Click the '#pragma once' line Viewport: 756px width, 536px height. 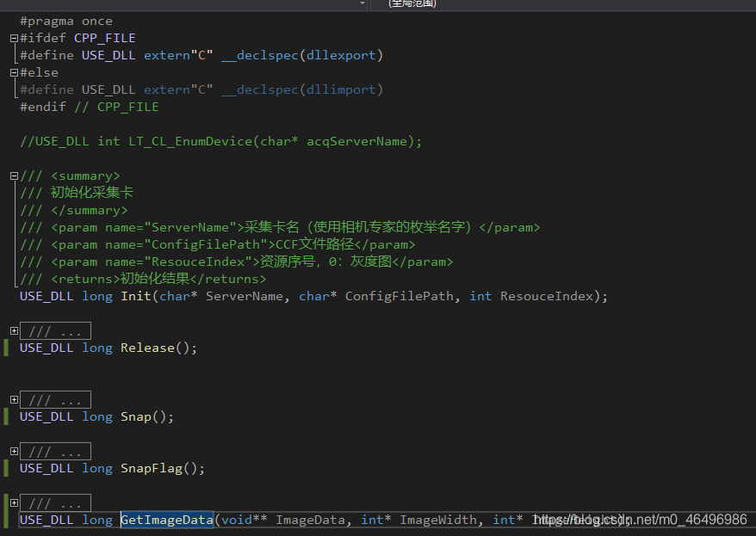66,22
